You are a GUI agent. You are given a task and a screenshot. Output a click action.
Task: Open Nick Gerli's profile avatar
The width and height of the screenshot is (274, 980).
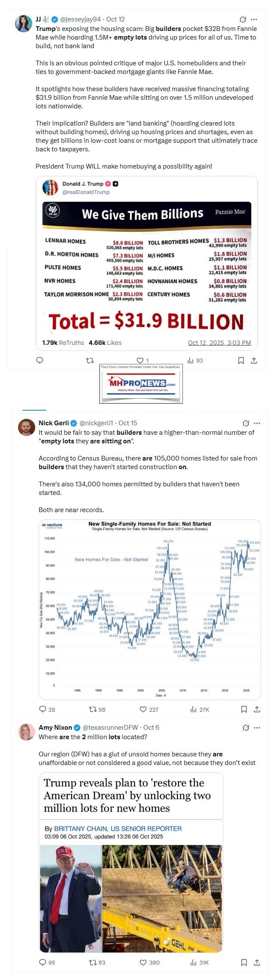tap(26, 427)
